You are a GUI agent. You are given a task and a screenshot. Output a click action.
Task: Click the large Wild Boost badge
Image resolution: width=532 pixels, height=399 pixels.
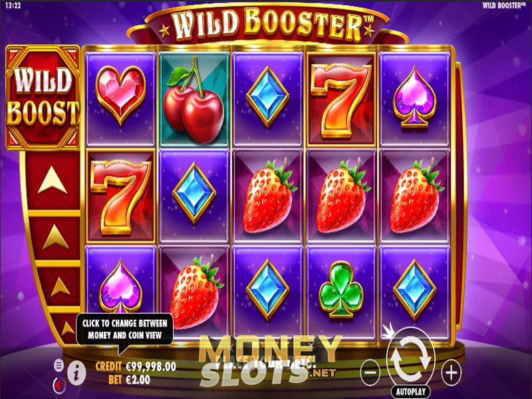coord(43,98)
